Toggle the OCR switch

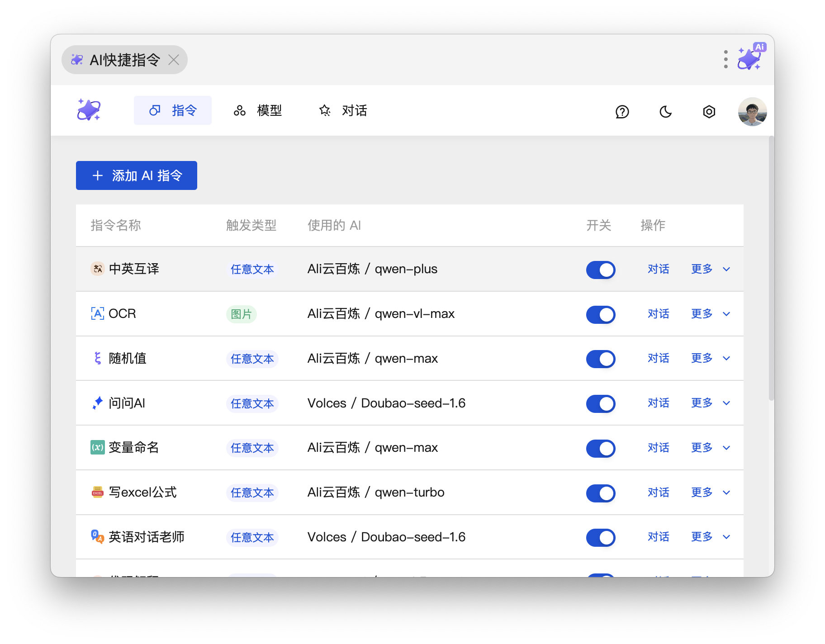pyautogui.click(x=601, y=314)
